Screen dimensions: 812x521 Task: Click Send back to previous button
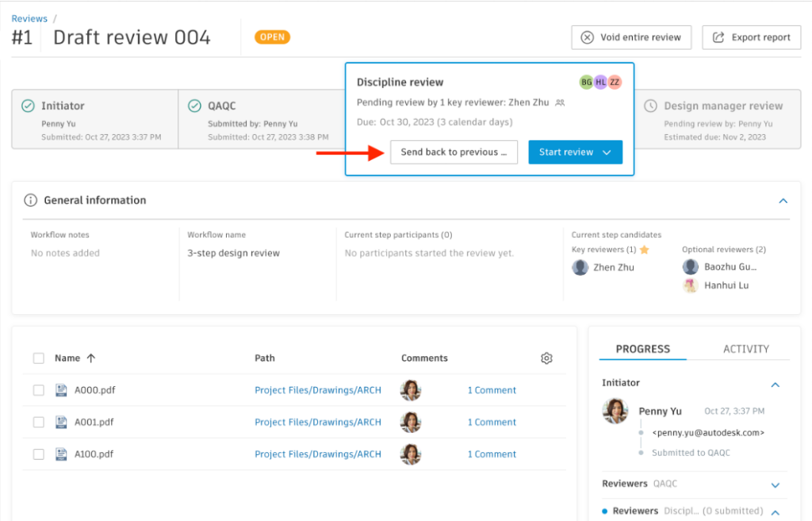coord(454,152)
